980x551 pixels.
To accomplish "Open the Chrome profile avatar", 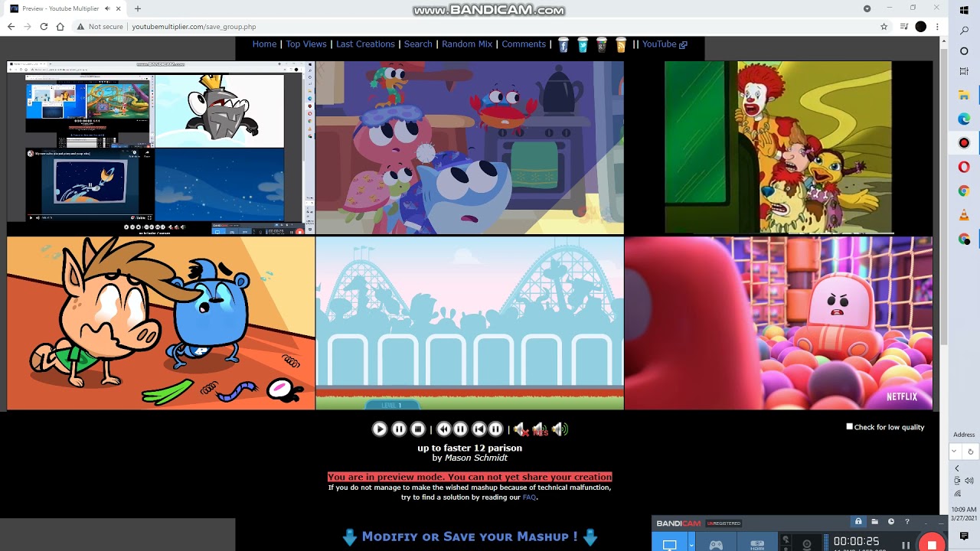I will [x=921, y=27].
